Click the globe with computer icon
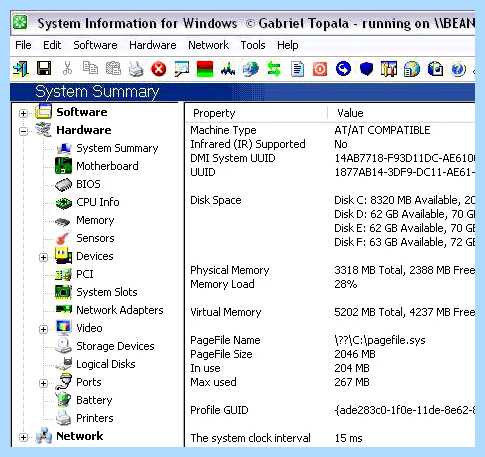This screenshot has height=457, width=485. click(251, 69)
